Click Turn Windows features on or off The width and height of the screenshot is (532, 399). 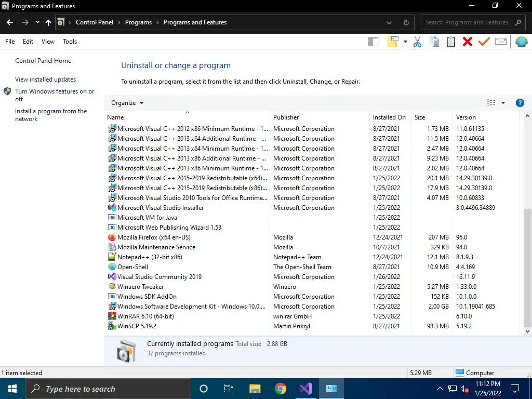55,95
